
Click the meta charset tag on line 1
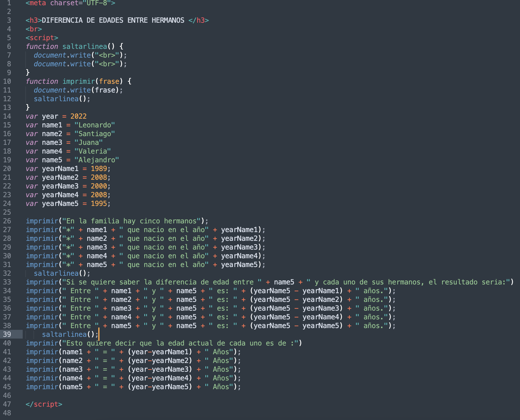tap(70, 3)
